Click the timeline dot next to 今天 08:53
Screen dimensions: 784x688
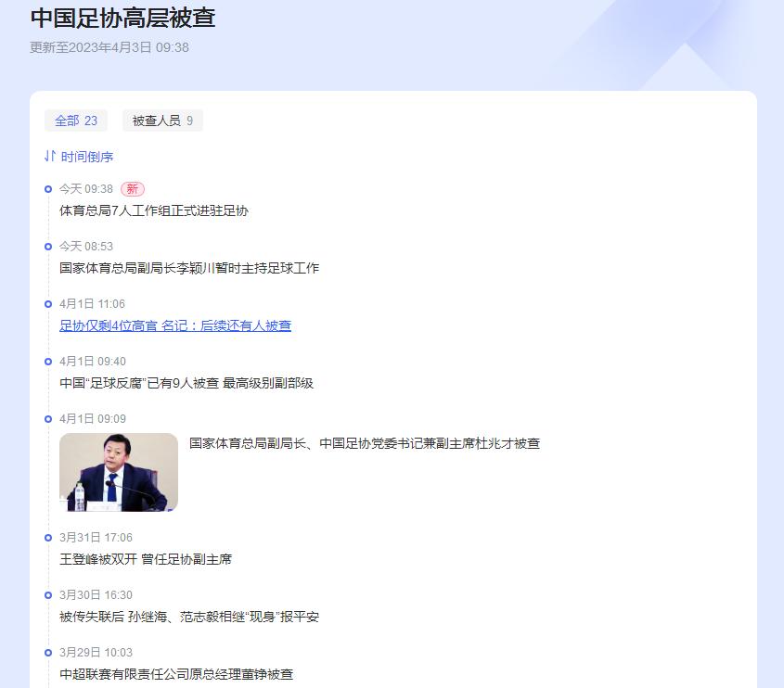(x=47, y=247)
